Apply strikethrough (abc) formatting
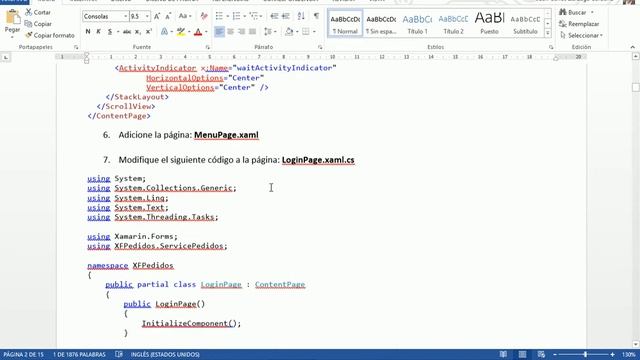Viewport: 640px width, 360px height. tap(127, 31)
